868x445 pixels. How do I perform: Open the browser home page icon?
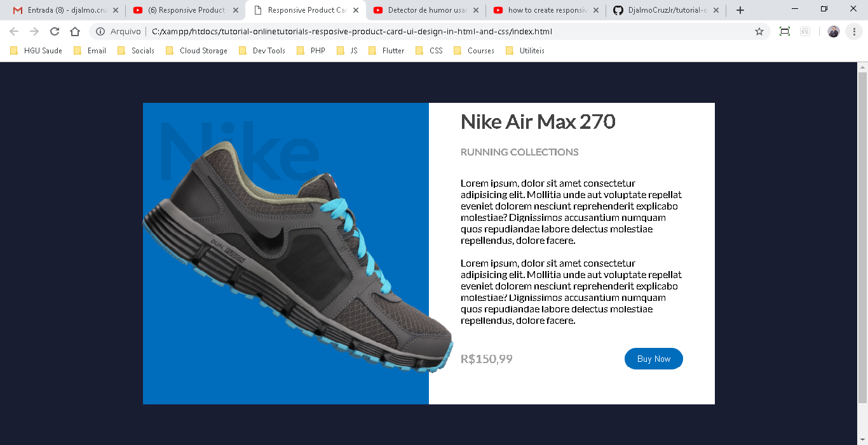coord(75,31)
